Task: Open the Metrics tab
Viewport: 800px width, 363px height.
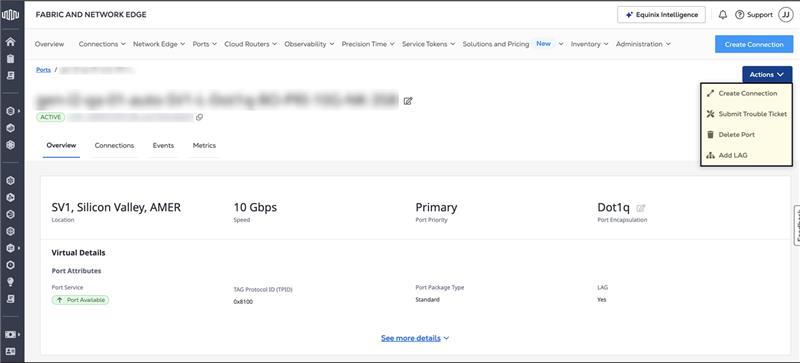Action: pos(204,146)
